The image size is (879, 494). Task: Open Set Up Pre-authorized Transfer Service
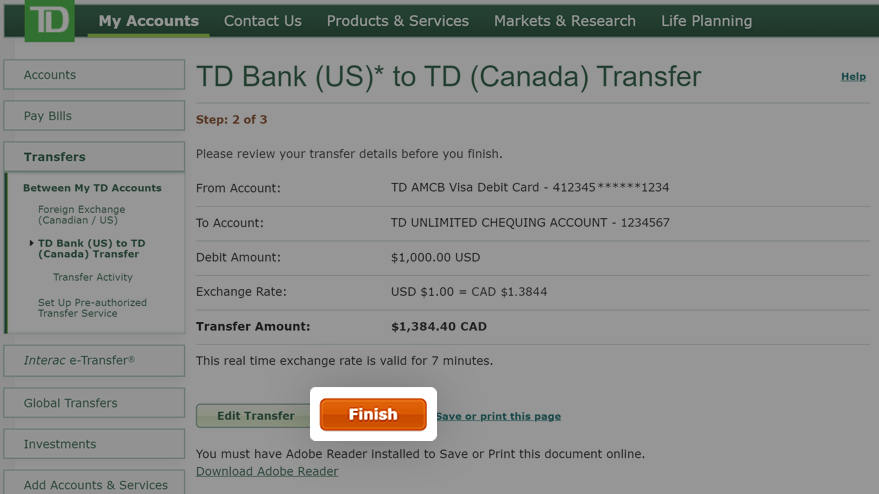pos(92,307)
